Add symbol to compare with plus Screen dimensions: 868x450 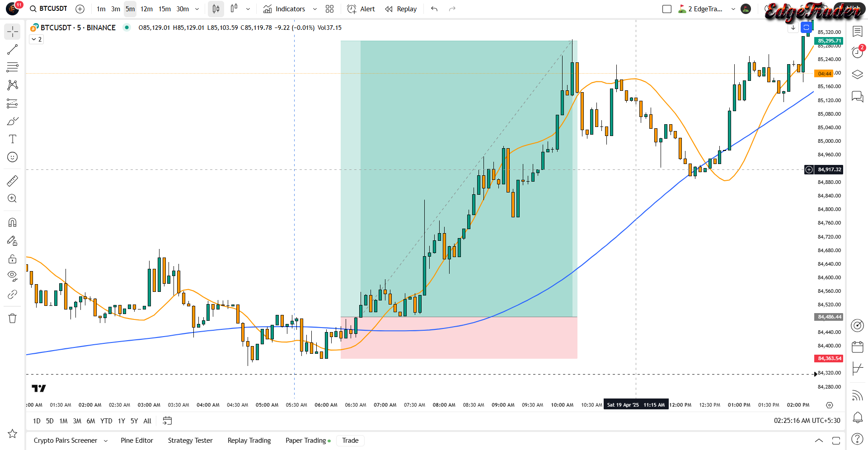(x=80, y=9)
